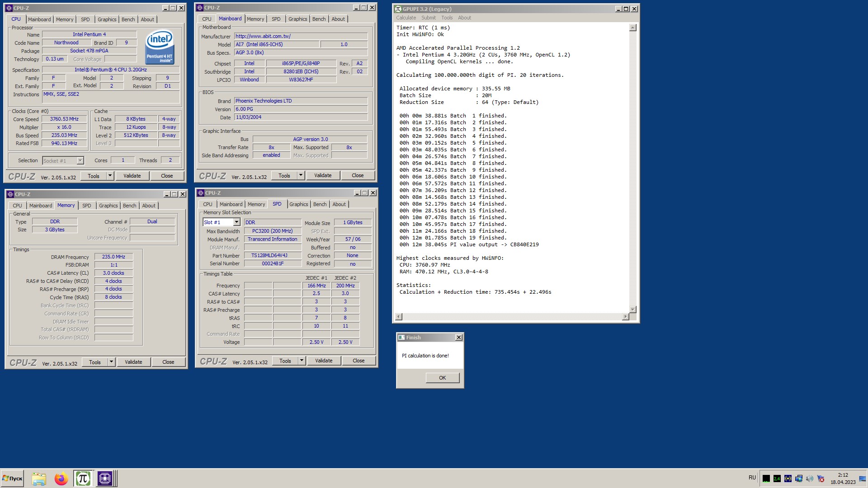
Task: Click the GPUPI vertical scrollbar up arrow
Action: click(x=633, y=28)
